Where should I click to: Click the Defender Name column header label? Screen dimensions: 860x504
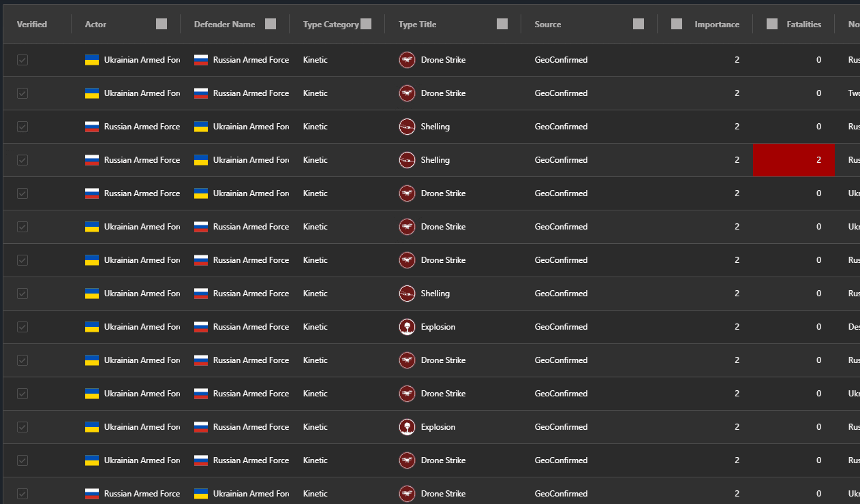coord(225,25)
